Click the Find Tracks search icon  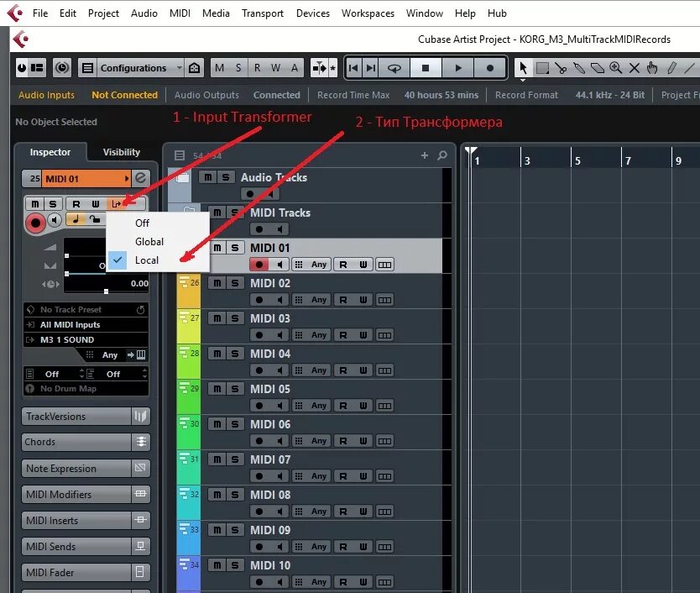[x=442, y=155]
